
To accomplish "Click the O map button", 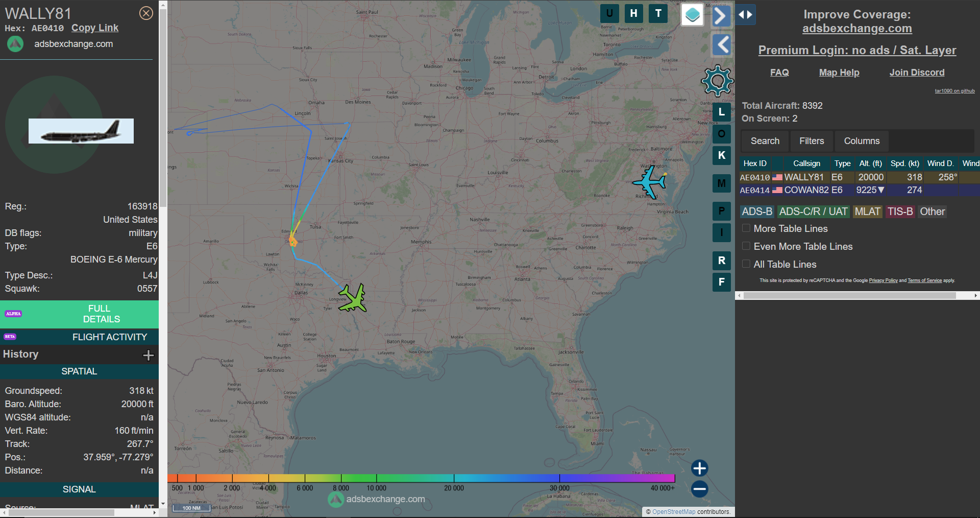I will point(722,134).
